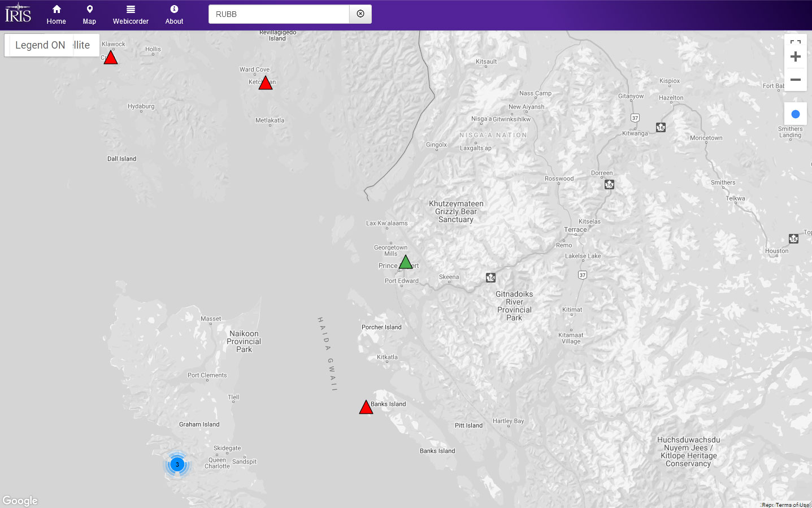
Task: Toggle the Legend ON button
Action: click(x=40, y=45)
